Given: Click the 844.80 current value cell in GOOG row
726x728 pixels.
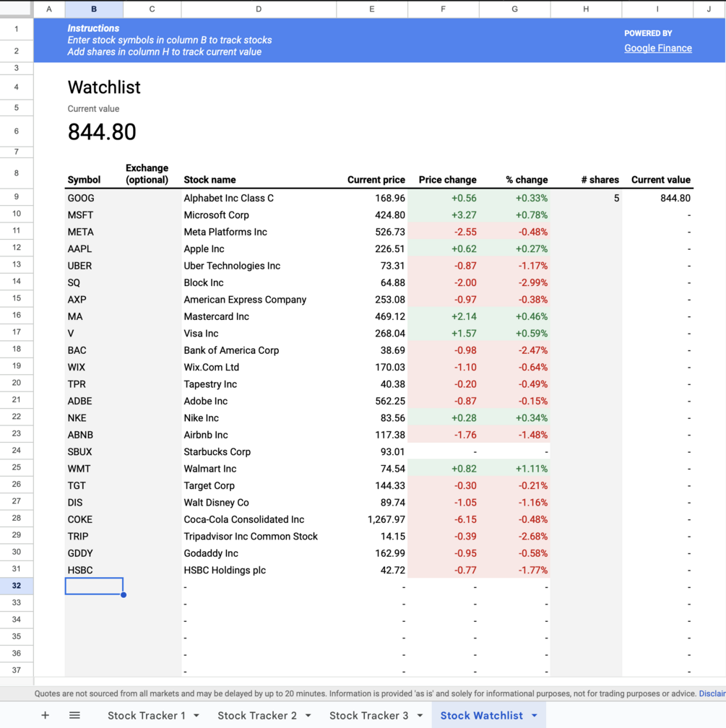Looking at the screenshot, I should pyautogui.click(x=657, y=198).
